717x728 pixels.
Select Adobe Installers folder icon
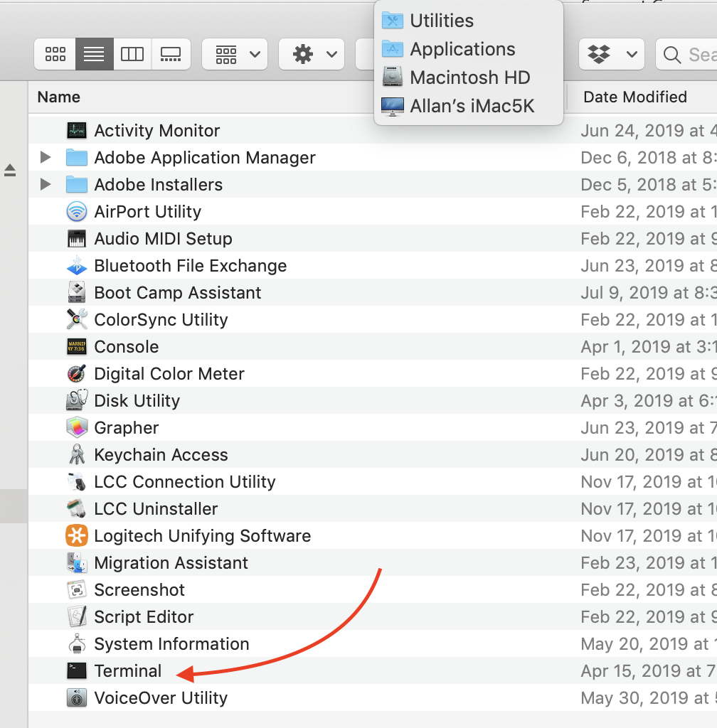coord(77,184)
